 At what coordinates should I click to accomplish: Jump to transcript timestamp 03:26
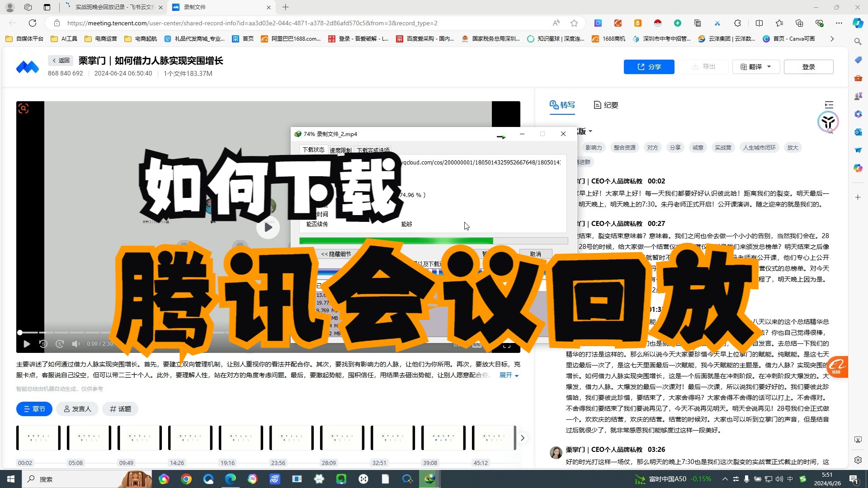(656, 450)
